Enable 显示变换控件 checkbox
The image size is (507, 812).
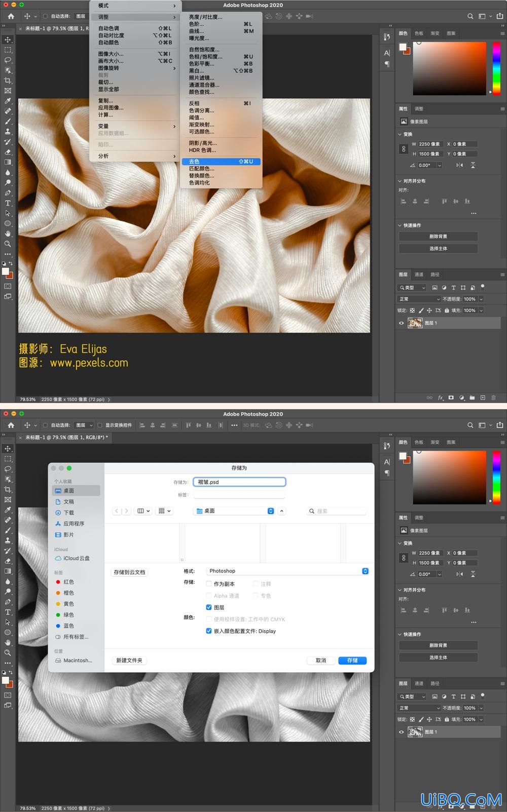click(x=100, y=425)
